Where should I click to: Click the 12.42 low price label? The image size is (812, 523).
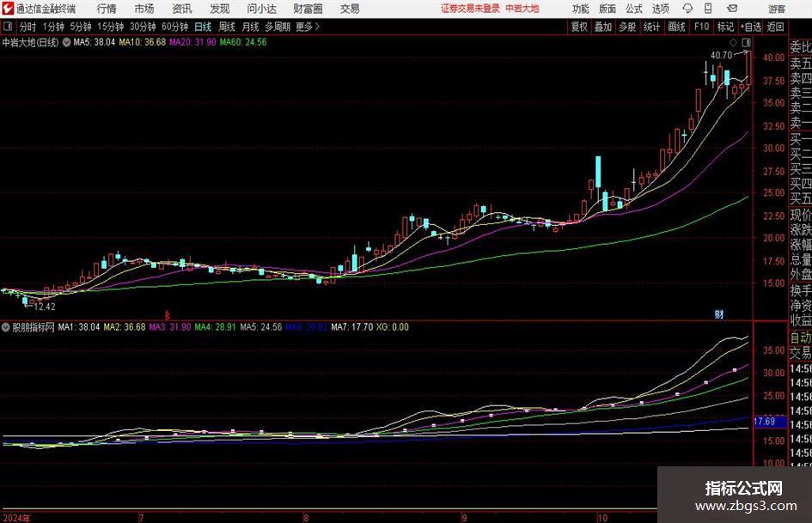pyautogui.click(x=45, y=307)
